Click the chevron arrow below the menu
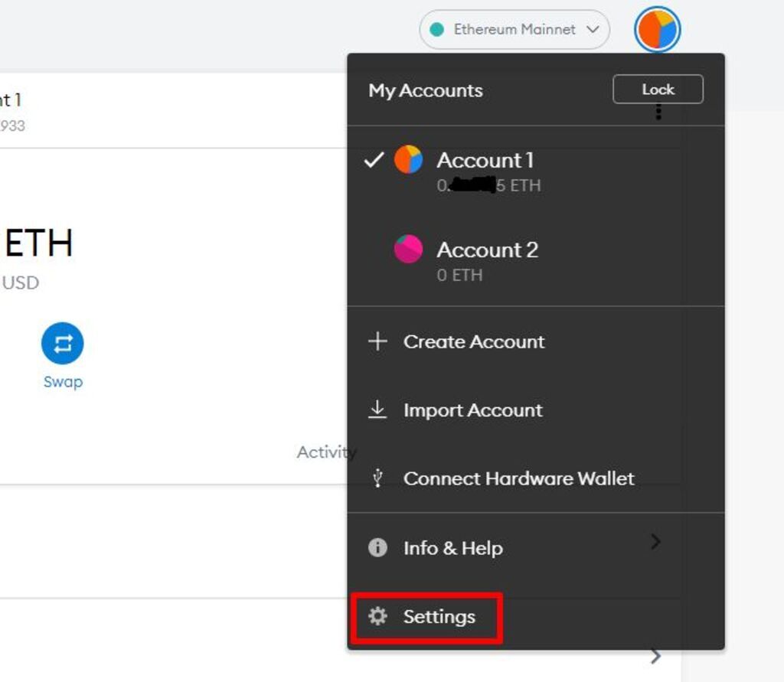This screenshot has height=682, width=784. [x=655, y=656]
